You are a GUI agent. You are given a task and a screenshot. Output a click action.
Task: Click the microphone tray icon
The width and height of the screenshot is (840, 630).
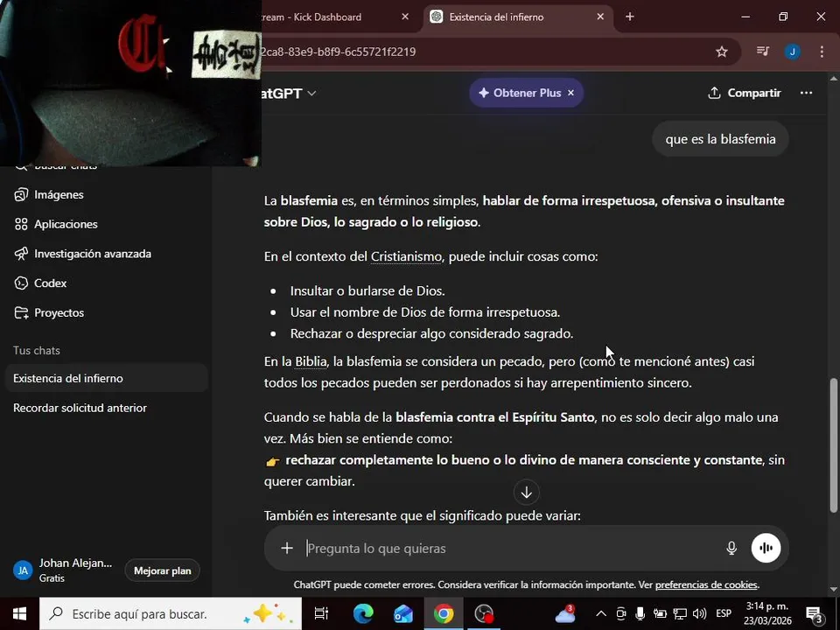click(x=640, y=614)
